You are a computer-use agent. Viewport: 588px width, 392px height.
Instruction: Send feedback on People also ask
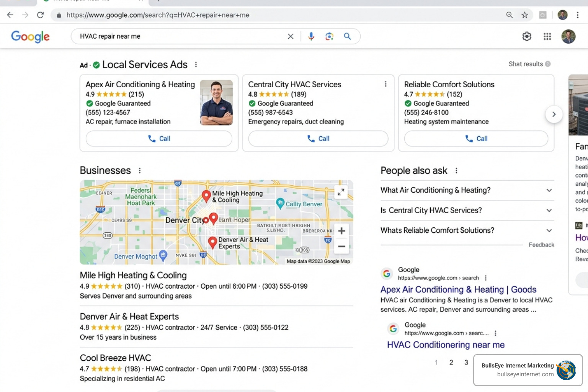(541, 245)
